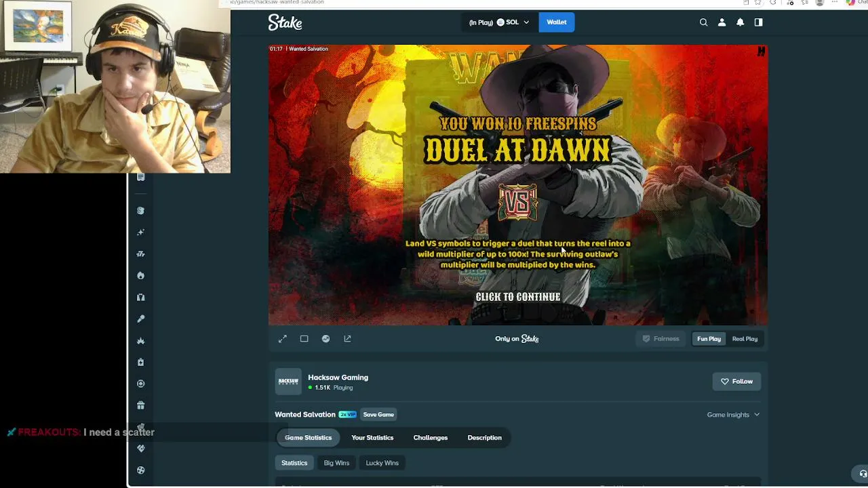Open the search magnifier in Stake header
The height and width of the screenshot is (488, 868).
[x=703, y=22]
